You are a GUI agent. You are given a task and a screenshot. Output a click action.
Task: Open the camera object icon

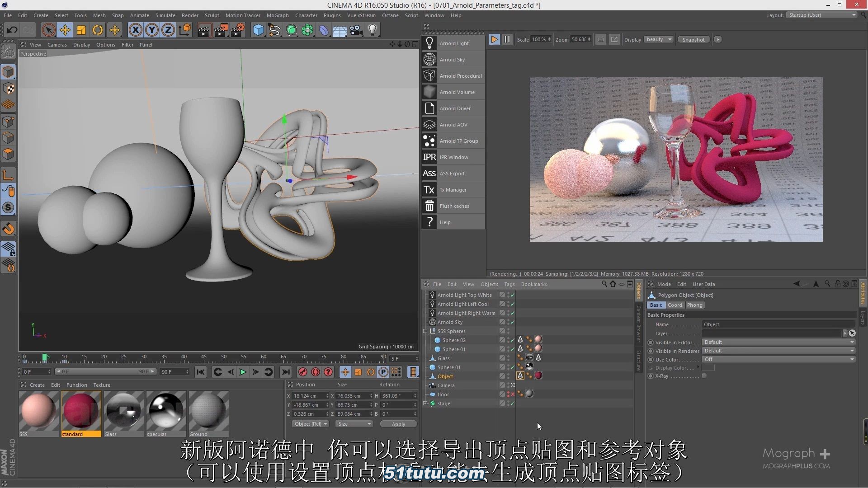(x=356, y=30)
